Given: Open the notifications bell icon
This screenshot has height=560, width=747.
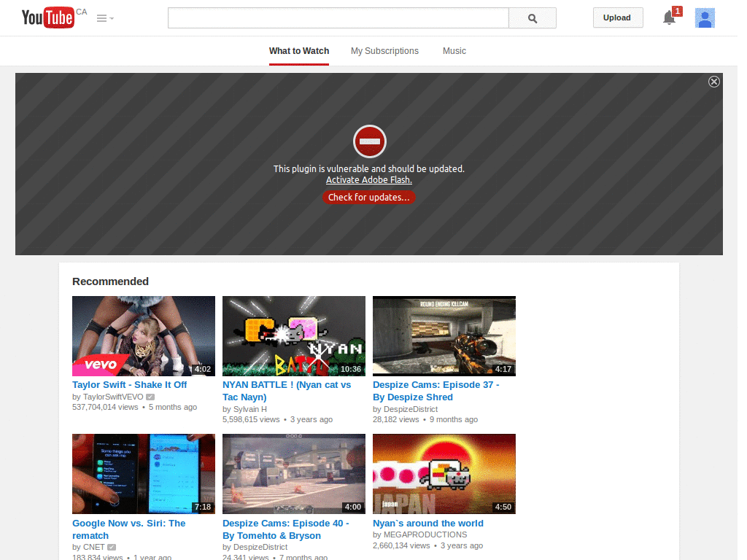Looking at the screenshot, I should [670, 18].
